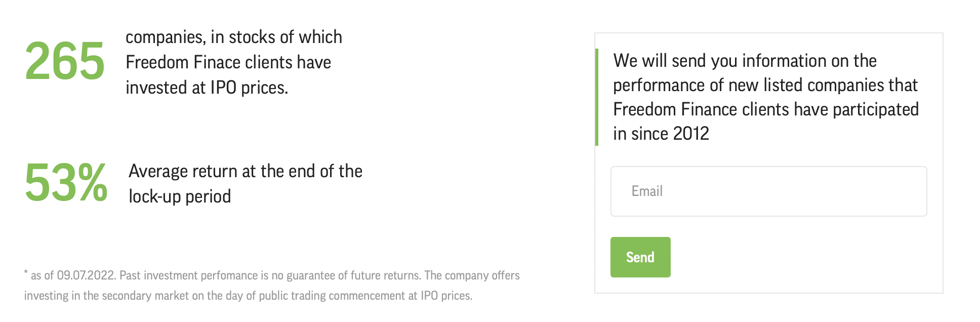Click the green 53% statistic
This screenshot has height=322, width=980.
[66, 182]
